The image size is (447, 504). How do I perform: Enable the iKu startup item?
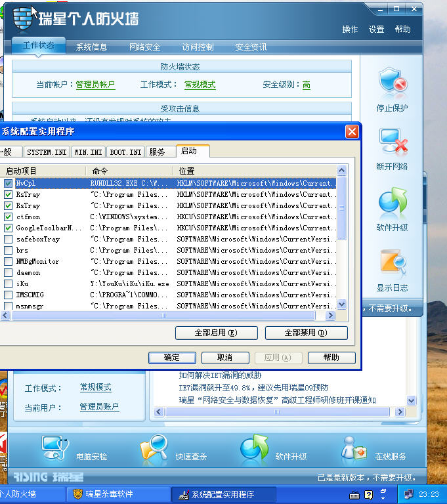tap(9, 283)
